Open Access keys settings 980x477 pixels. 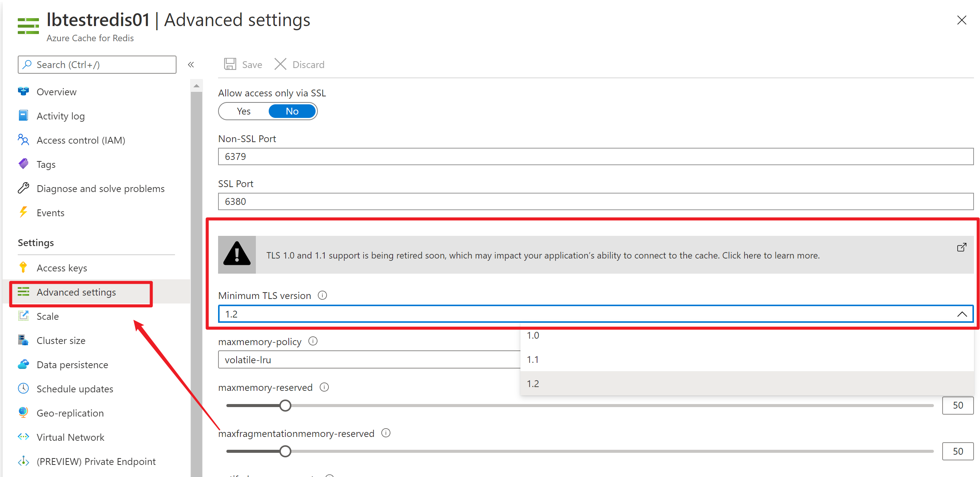(62, 268)
